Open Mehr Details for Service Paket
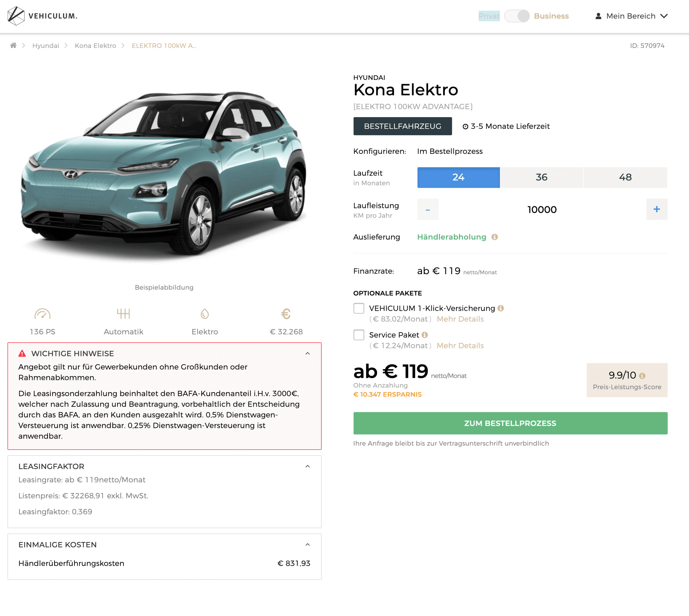This screenshot has height=616, width=689. pos(460,346)
